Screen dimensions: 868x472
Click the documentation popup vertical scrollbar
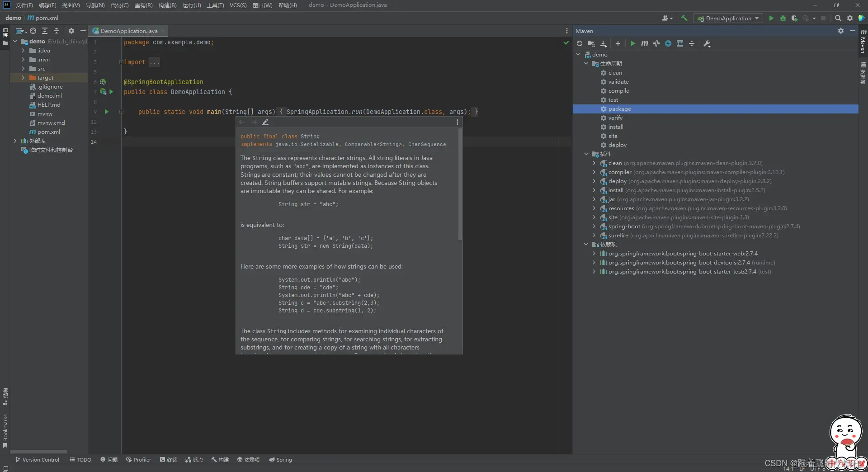tap(460, 184)
